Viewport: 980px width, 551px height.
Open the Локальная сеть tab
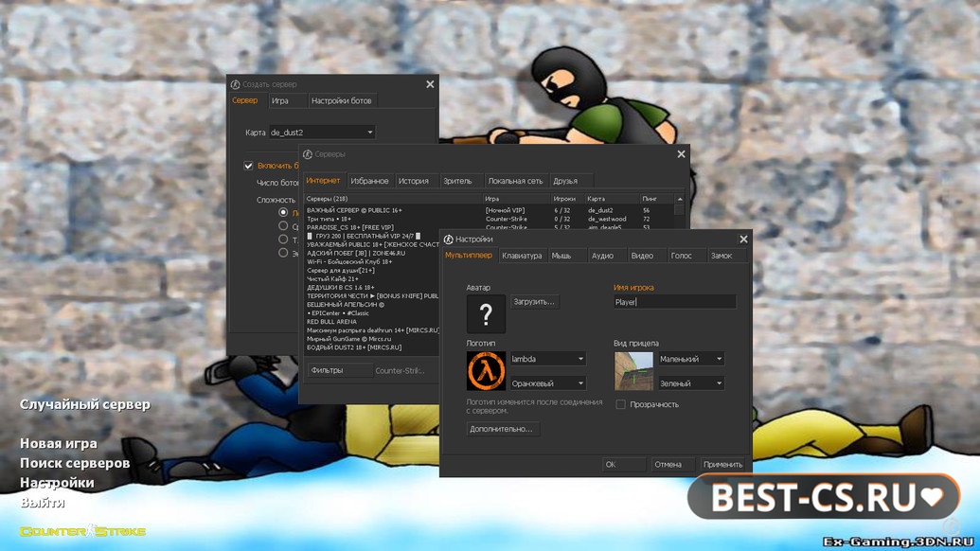pyautogui.click(x=516, y=181)
